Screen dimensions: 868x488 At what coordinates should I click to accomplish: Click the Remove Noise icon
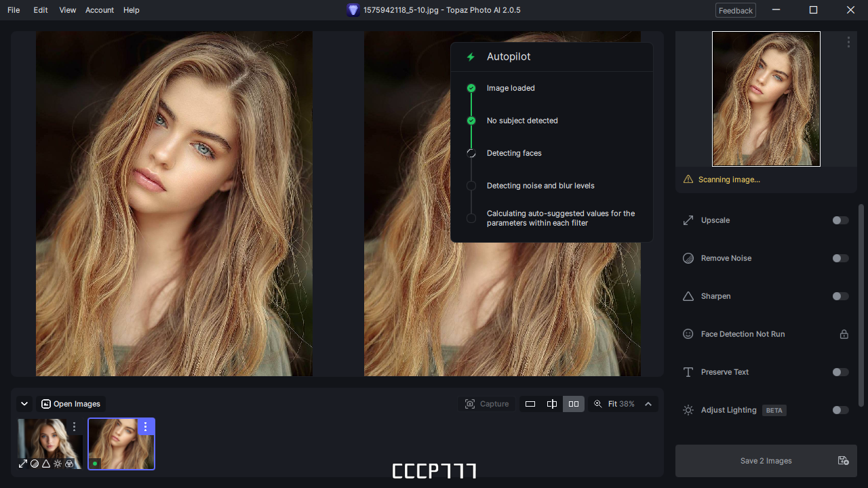pyautogui.click(x=688, y=258)
